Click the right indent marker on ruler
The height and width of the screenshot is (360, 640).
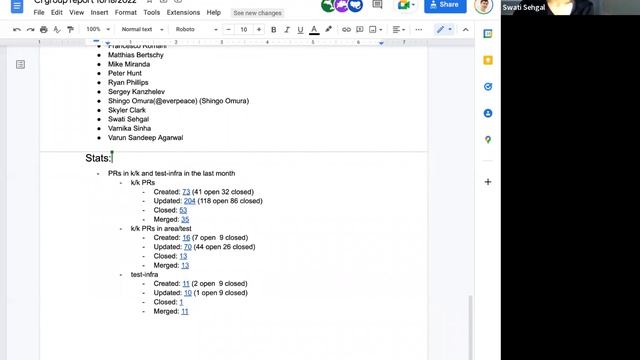tap(381, 43)
